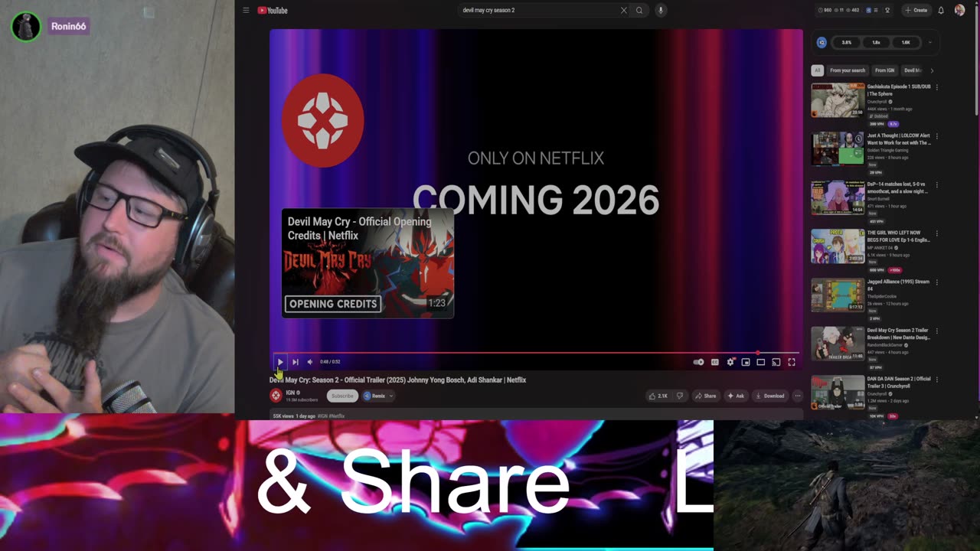Show more filter chips with the right arrow
Viewport: 980px width, 551px height.
(x=932, y=70)
